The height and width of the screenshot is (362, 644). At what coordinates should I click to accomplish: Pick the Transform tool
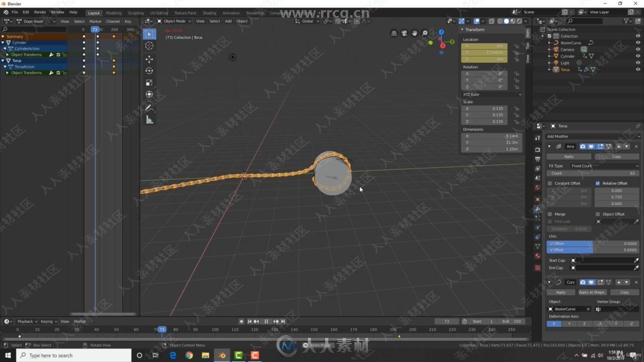click(x=149, y=95)
